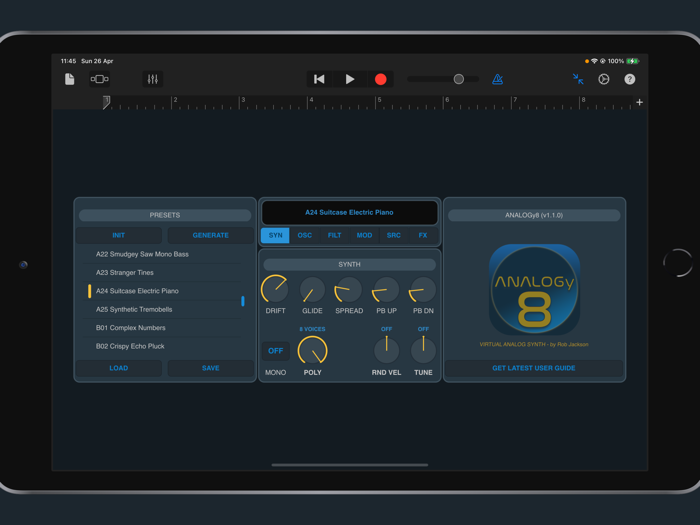Switch to tracks view icon

pos(100,79)
